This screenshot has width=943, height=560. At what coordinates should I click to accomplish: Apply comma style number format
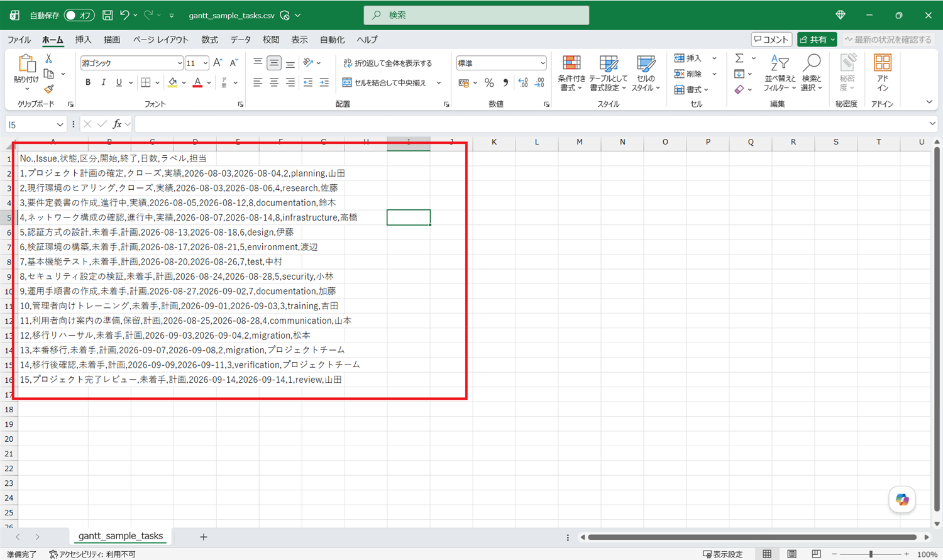[x=505, y=83]
